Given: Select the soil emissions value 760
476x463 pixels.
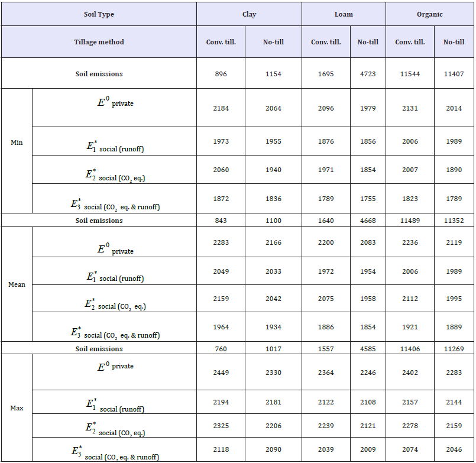Looking at the screenshot, I should click(x=221, y=349).
